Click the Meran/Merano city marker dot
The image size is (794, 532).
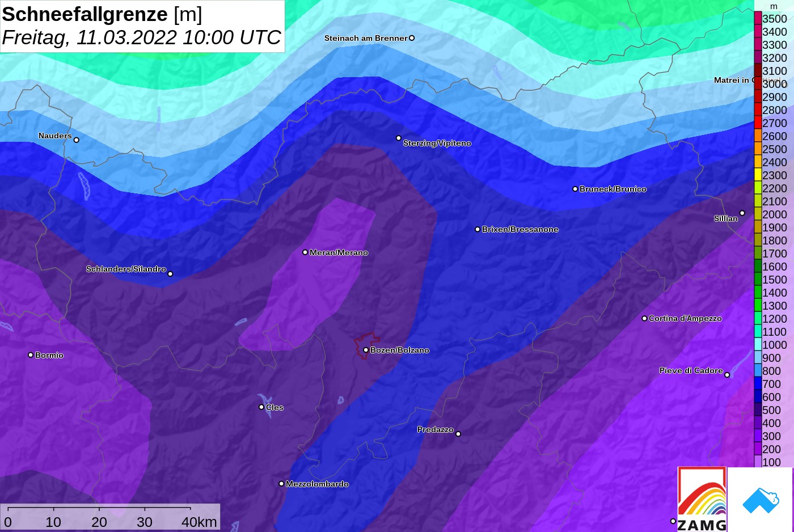pos(305,252)
